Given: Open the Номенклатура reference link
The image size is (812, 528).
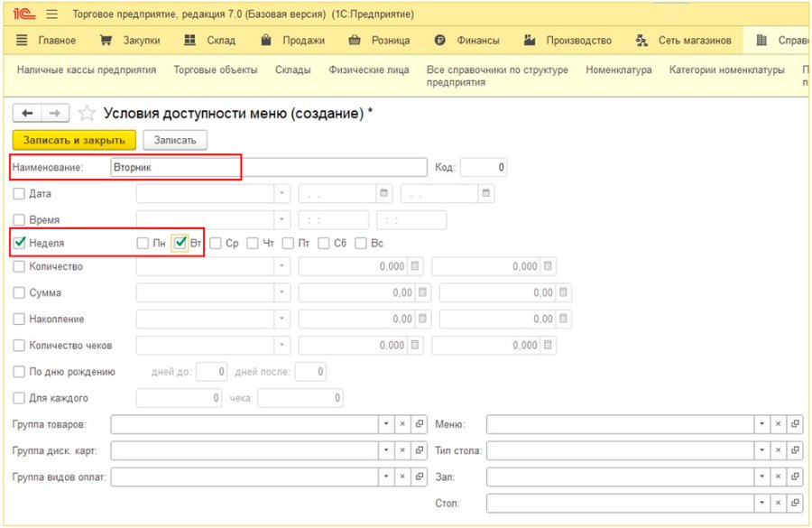Looking at the screenshot, I should tap(619, 69).
